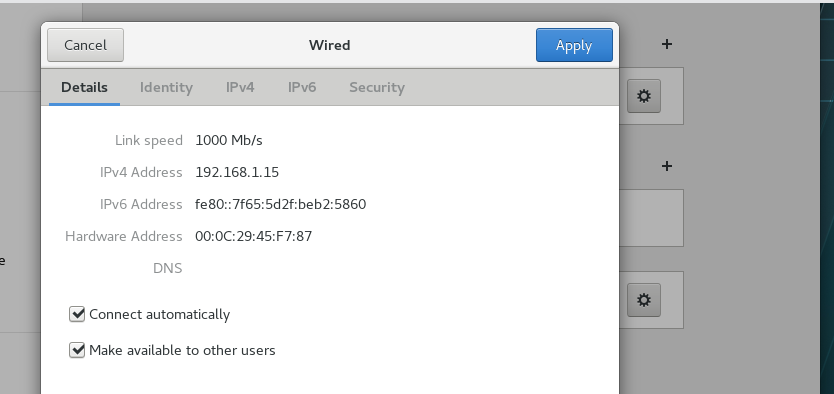Click the Apply button
The width and height of the screenshot is (834, 394).
click(574, 45)
